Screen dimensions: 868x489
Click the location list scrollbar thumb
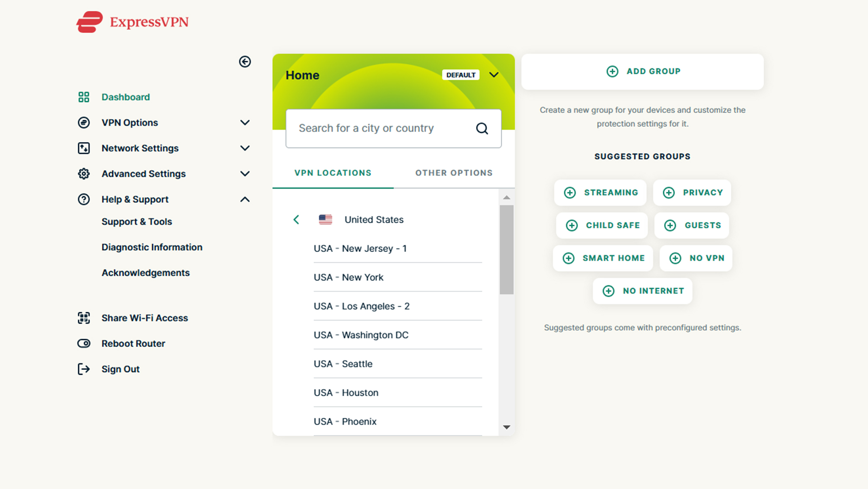click(506, 250)
